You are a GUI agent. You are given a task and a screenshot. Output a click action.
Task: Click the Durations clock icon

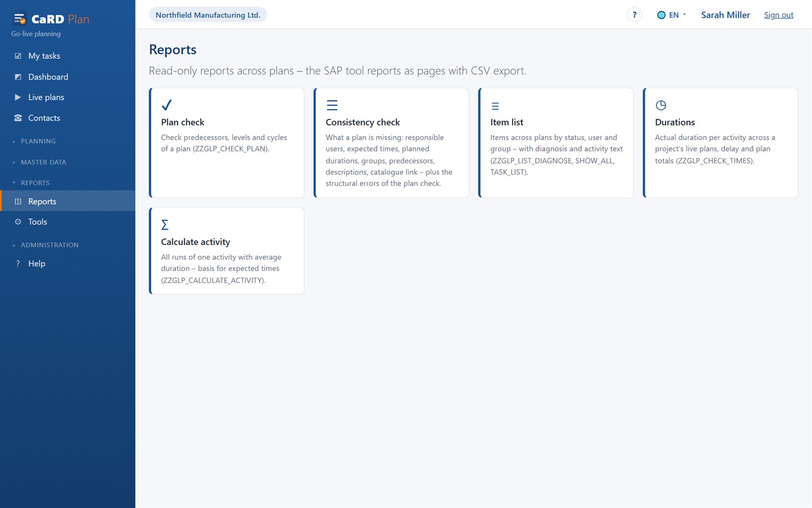point(661,105)
